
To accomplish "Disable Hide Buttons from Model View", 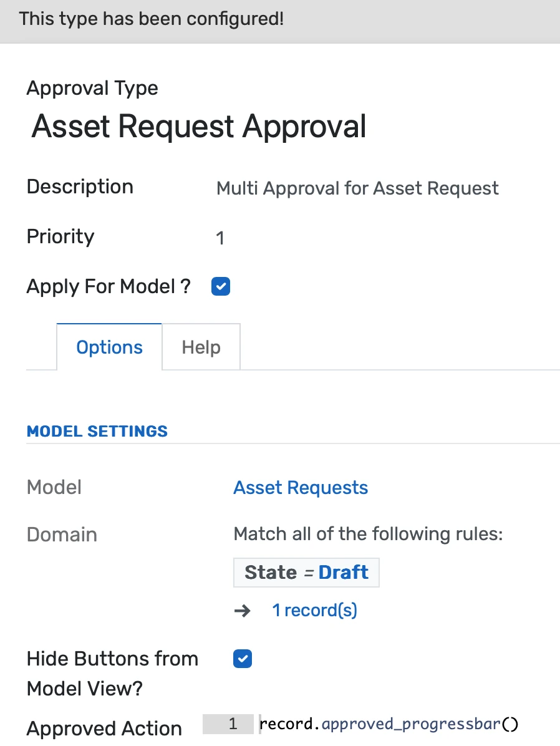I will click(242, 658).
